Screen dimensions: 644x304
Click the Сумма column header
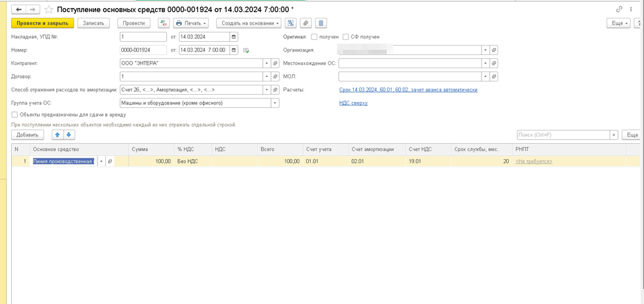151,150
